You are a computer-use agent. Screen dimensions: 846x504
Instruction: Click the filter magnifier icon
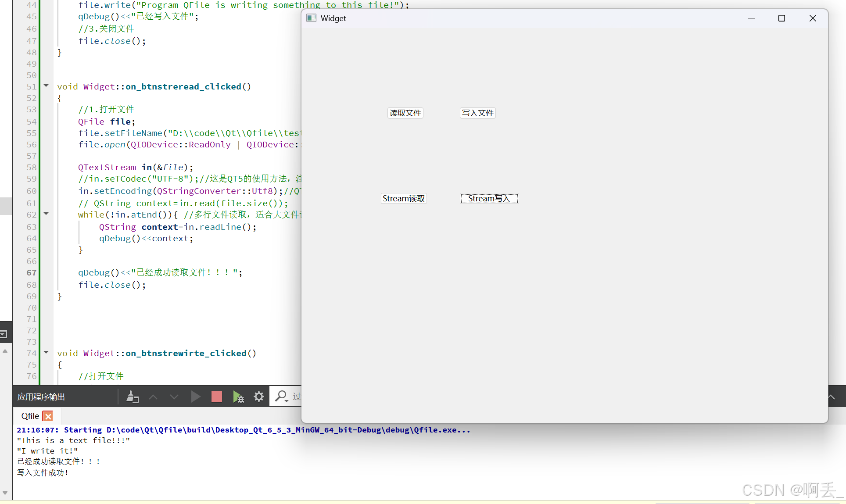coord(281,397)
